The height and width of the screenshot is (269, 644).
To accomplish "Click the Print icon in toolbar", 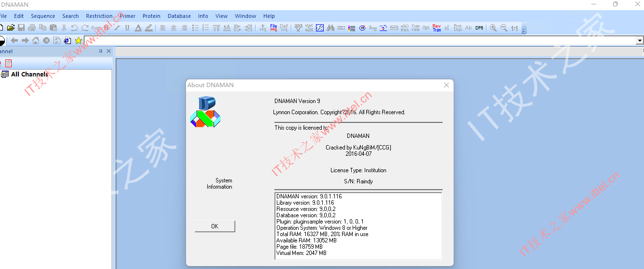I will [x=32, y=28].
